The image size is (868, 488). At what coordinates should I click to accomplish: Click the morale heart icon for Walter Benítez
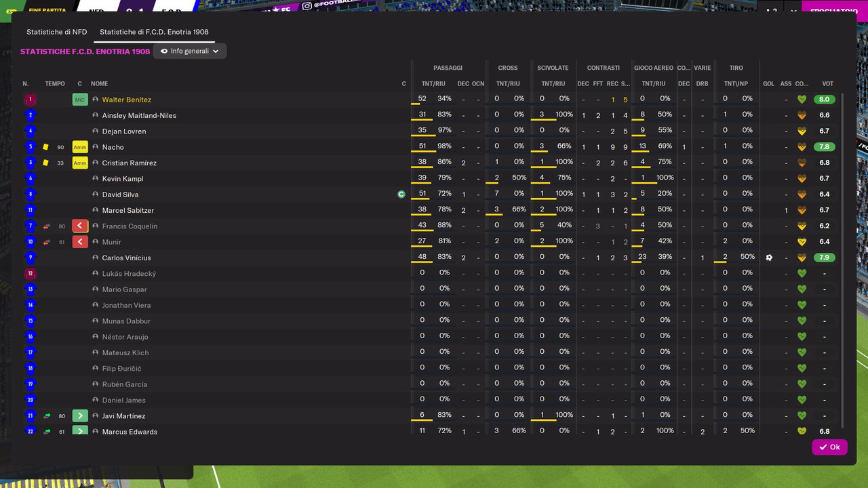[x=802, y=100]
